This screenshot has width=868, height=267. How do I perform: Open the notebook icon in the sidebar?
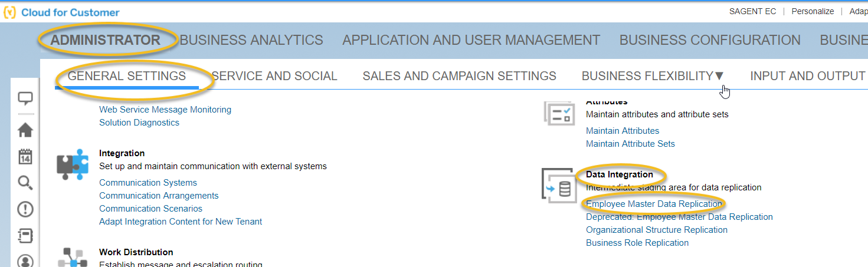point(25,236)
